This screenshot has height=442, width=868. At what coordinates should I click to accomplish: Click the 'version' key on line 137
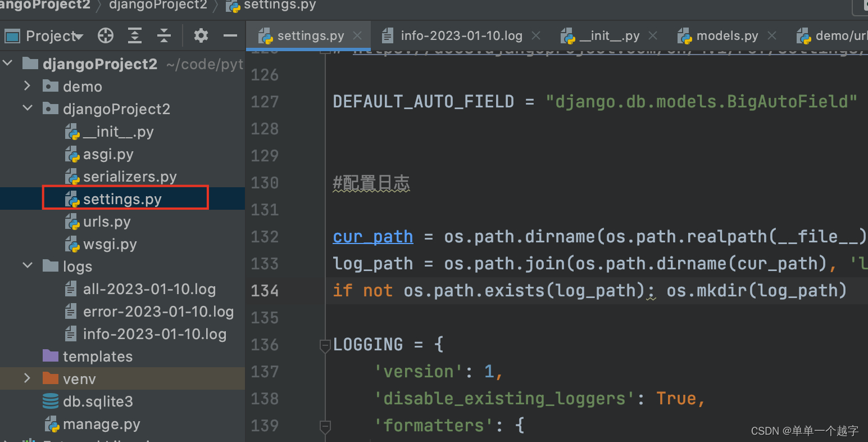pyautogui.click(x=419, y=372)
